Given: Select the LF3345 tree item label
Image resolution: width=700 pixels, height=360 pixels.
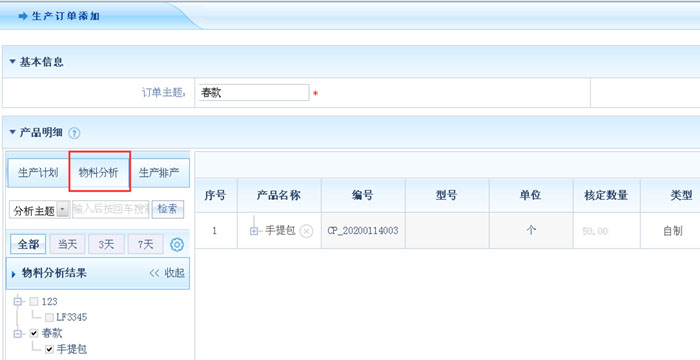Looking at the screenshot, I should point(71,318).
